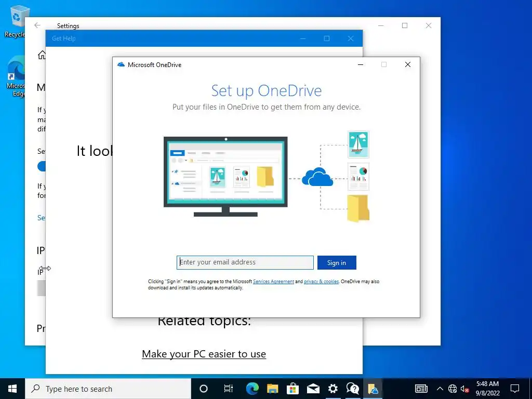Open the Windows Start menu
This screenshot has width=532, height=399.
click(x=12, y=389)
